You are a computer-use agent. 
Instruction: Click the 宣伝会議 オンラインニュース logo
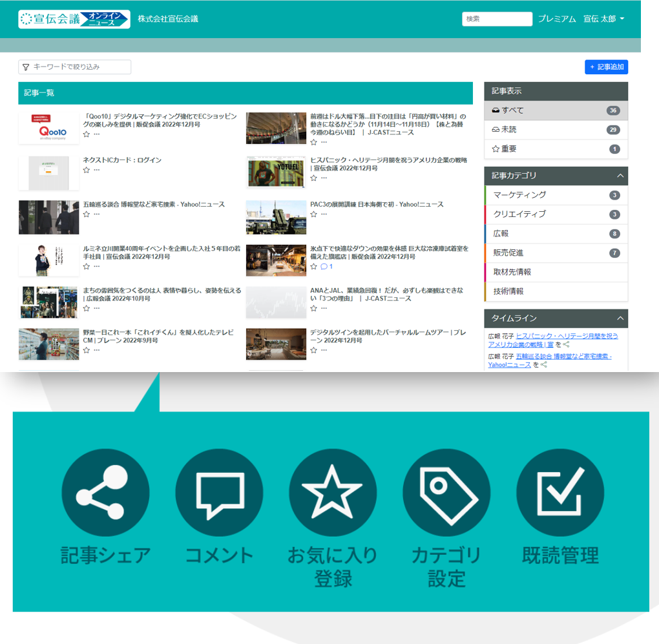74,19
